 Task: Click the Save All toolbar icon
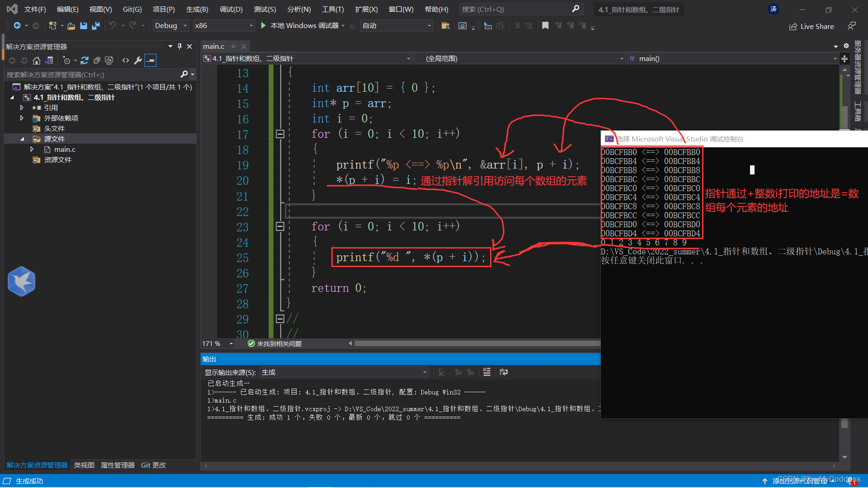click(95, 26)
